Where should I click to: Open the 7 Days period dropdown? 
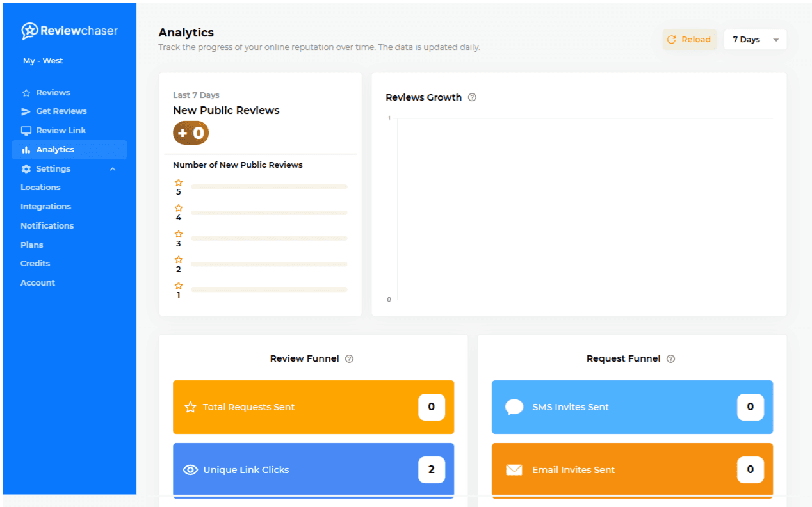coord(755,40)
